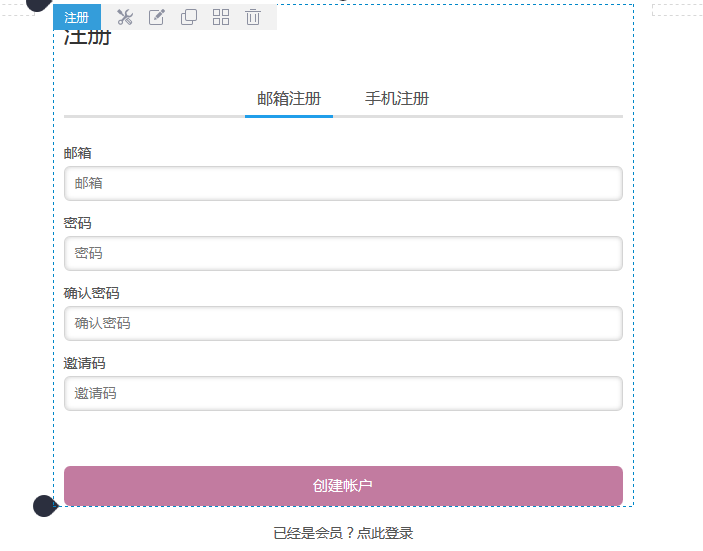Click the 确认密码 field label
Screen dimensions: 703x551
click(92, 293)
